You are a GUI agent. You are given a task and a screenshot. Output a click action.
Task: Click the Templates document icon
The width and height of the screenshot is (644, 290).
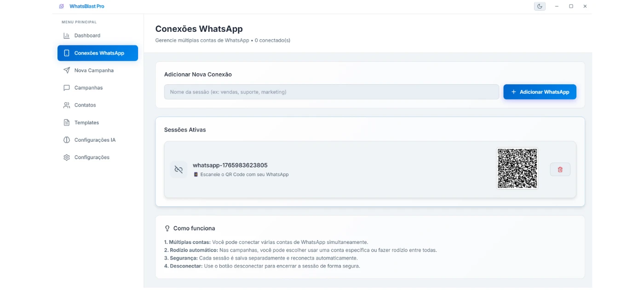(66, 123)
